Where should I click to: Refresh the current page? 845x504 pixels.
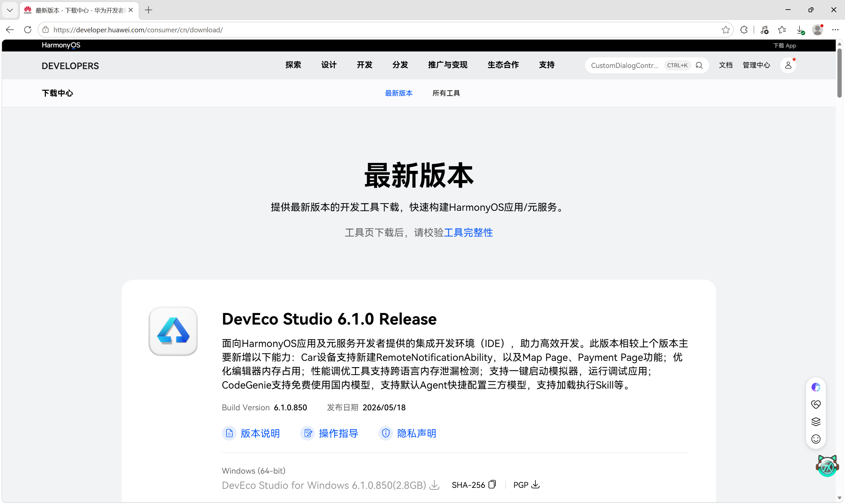point(28,30)
